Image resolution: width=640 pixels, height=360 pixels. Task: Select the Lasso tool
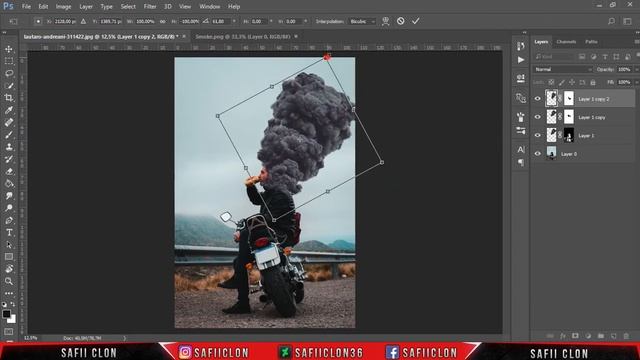9,73
